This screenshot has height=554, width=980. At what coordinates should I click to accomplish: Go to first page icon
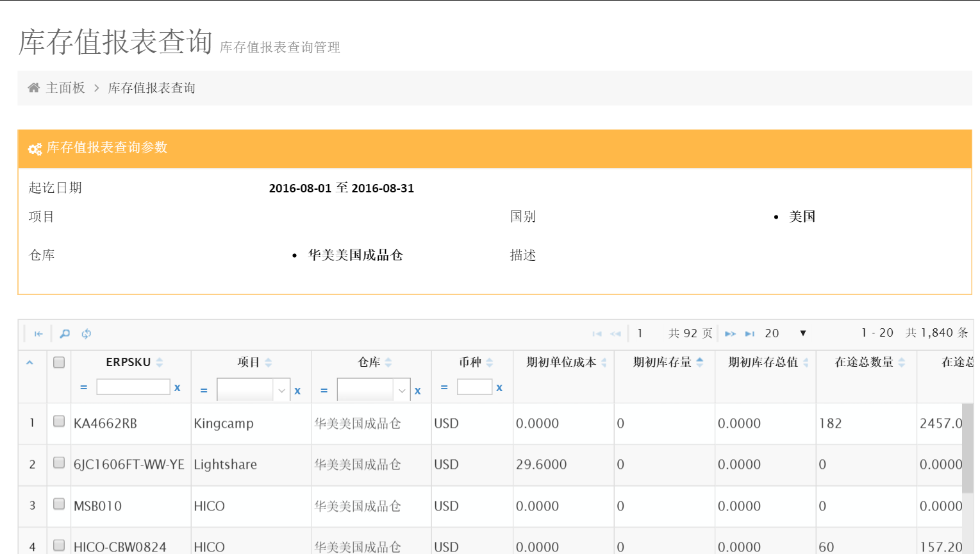coord(597,333)
